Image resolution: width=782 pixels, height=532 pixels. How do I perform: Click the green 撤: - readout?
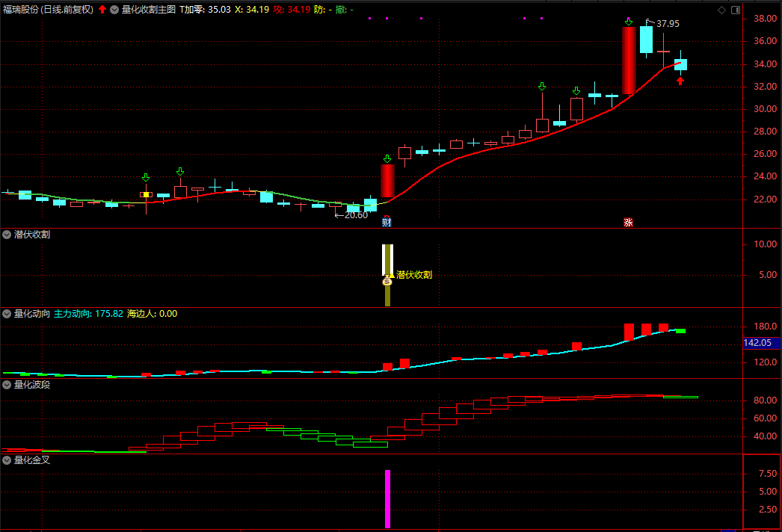point(344,10)
